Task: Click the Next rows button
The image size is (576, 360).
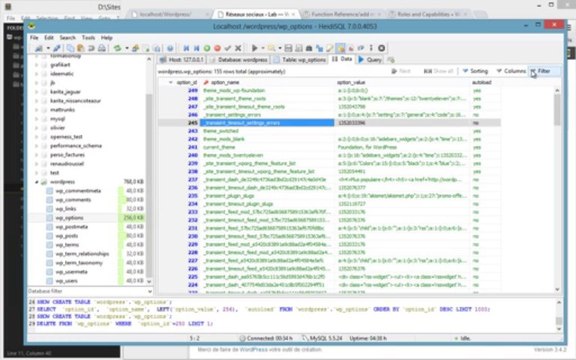Action: (x=401, y=71)
